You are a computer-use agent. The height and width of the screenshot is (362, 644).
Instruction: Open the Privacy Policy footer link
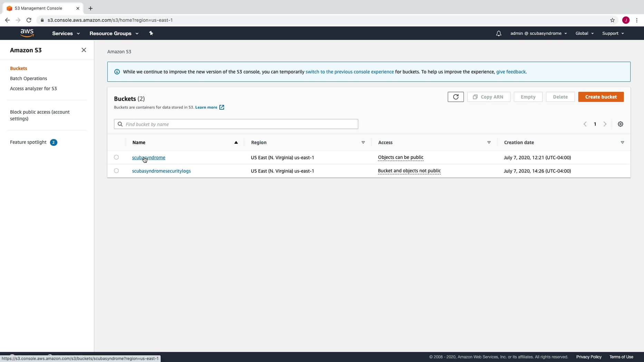[x=589, y=357]
